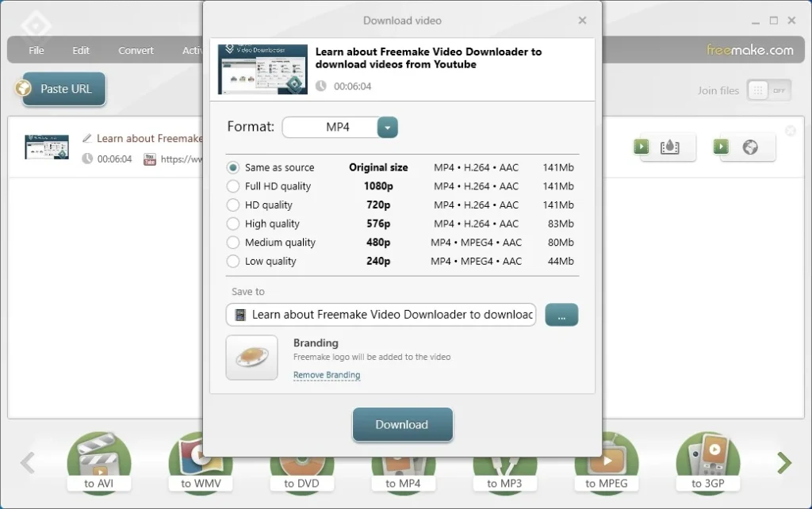Click the 44Mb size for Low quality
Screen dimensions: 812x509
(561, 261)
